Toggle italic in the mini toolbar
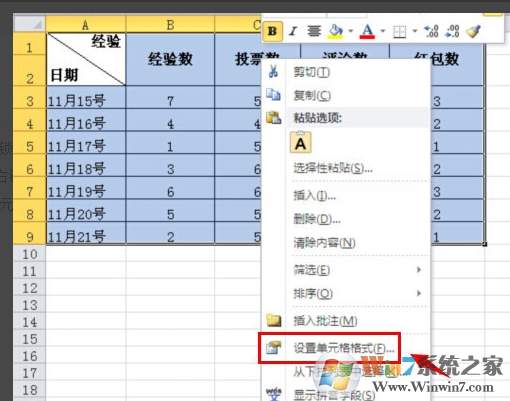 click(293, 32)
